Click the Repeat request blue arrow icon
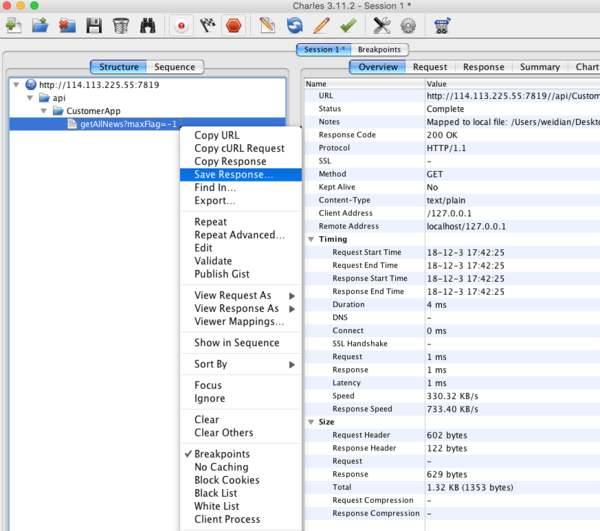 [x=295, y=26]
